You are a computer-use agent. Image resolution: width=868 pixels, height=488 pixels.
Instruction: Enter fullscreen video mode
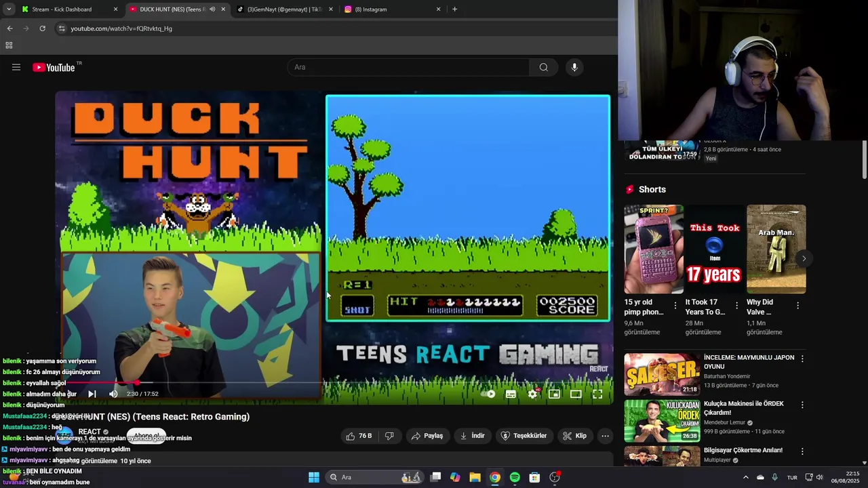597,394
